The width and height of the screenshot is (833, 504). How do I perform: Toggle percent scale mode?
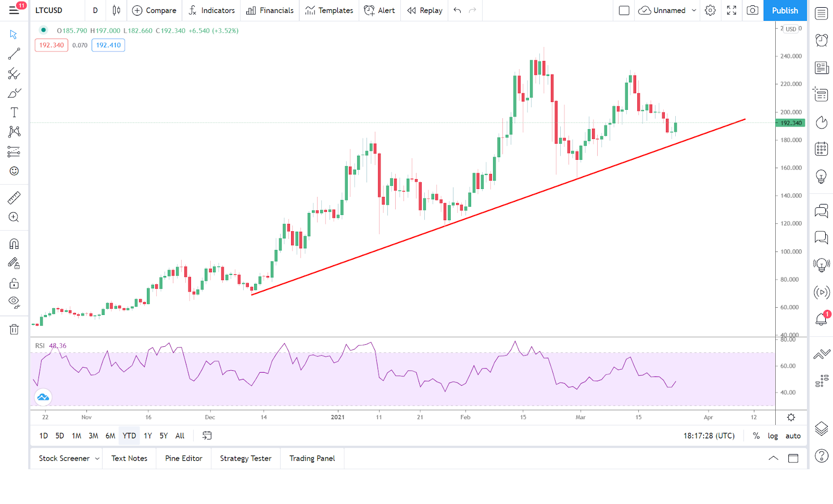756,436
